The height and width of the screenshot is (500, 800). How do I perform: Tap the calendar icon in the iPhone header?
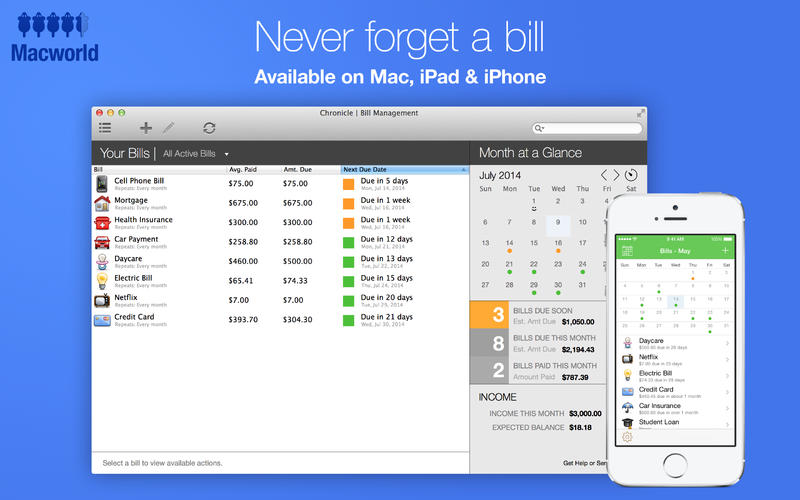coord(627,251)
